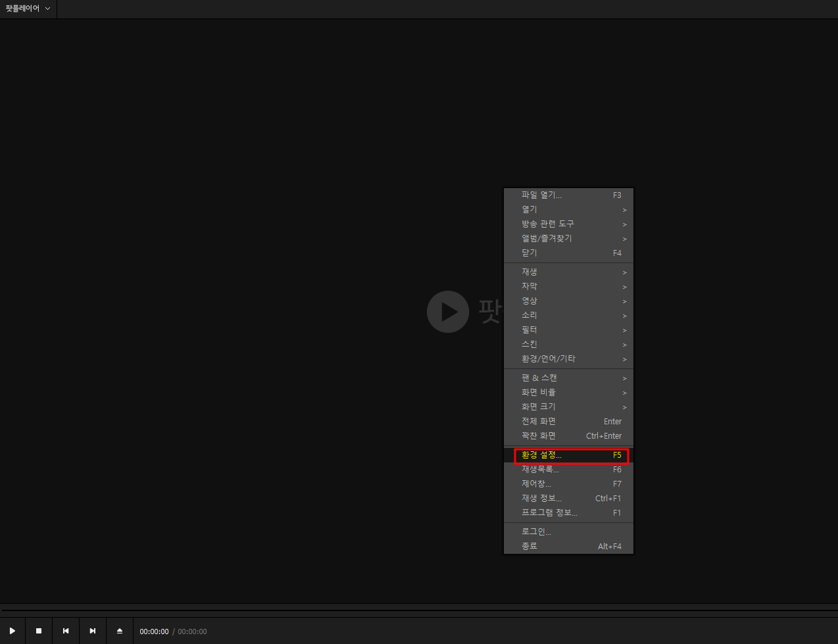
Task: Expand the 방송 관련 도구 submenu
Action: [568, 224]
